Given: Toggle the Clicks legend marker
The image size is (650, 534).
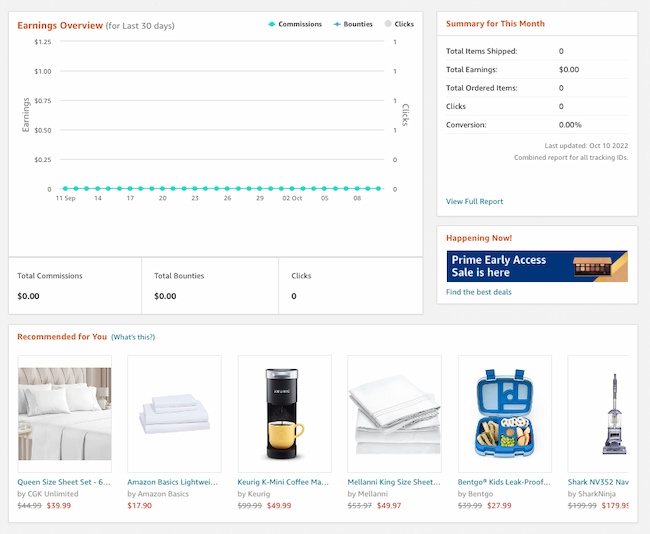Looking at the screenshot, I should (x=388, y=24).
